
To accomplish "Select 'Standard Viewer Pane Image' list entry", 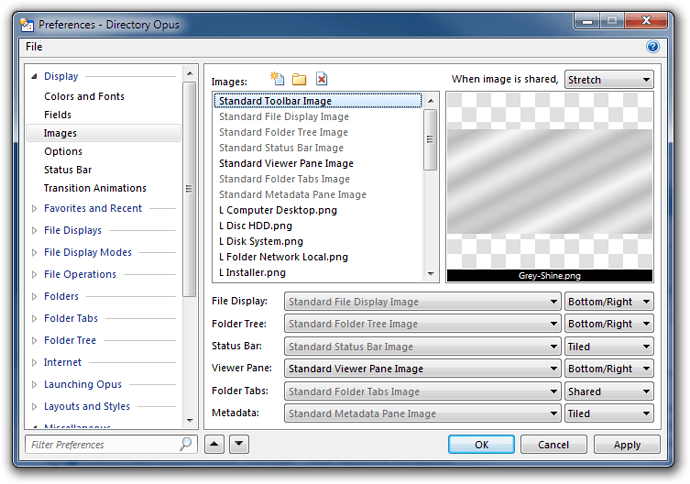I will [x=318, y=163].
